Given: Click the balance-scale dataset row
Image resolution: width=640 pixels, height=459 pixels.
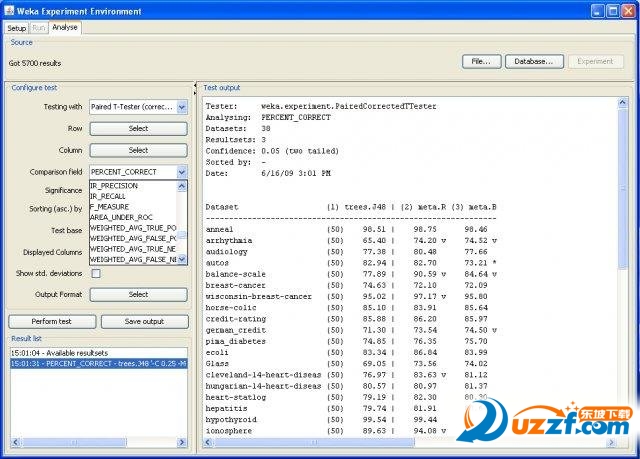Looking at the screenshot, I should tap(351, 274).
